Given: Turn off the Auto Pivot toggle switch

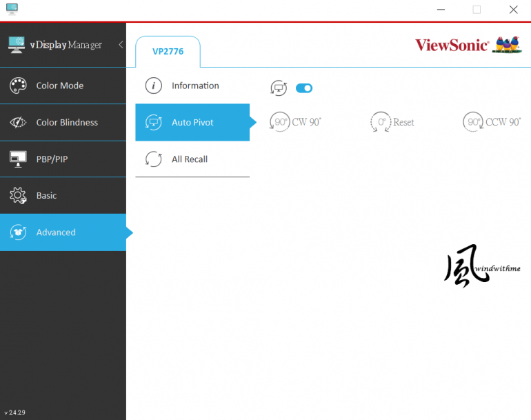Looking at the screenshot, I should [x=304, y=88].
